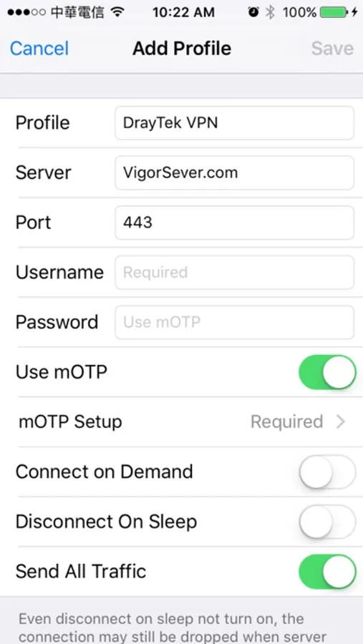This screenshot has height=644, width=363.
Task: Edit the Server address field
Action: click(234, 172)
